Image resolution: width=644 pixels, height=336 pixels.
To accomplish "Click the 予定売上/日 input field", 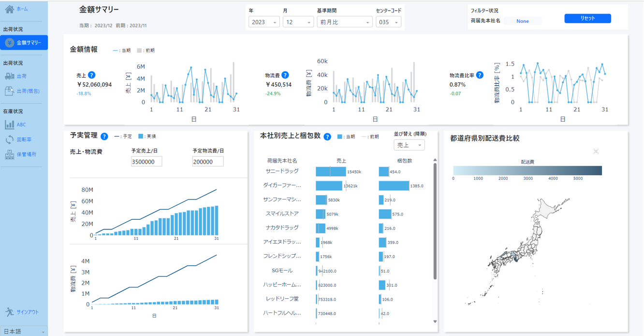I will click(x=146, y=162).
